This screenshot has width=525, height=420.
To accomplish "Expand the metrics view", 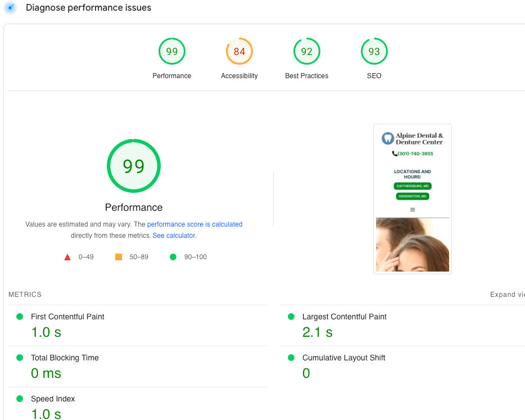I will 507,295.
